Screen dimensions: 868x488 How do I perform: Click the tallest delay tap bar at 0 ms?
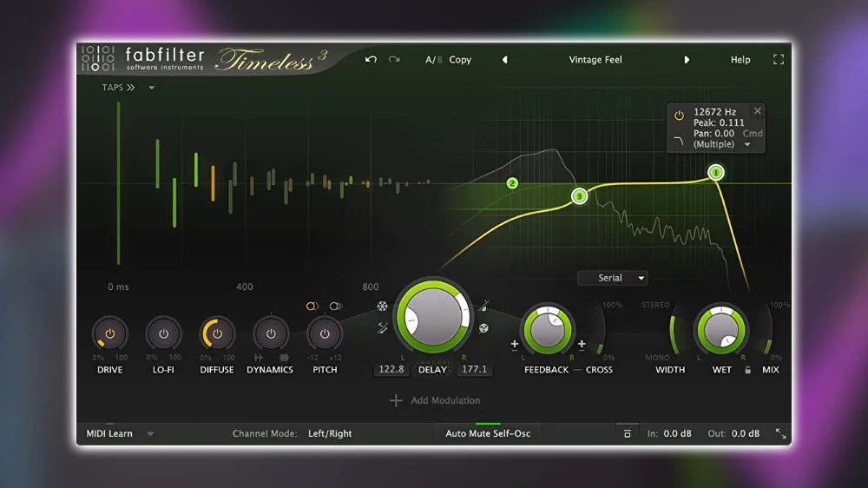[x=118, y=183]
